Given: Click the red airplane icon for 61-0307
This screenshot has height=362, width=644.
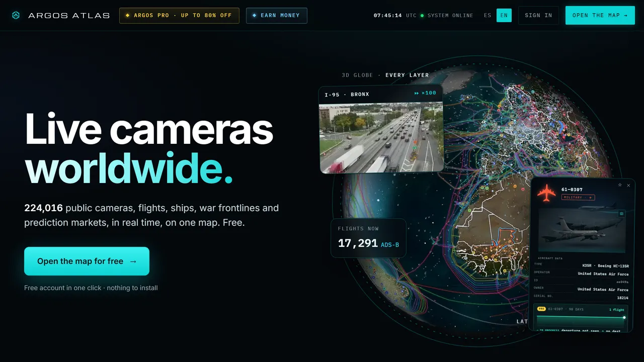Looking at the screenshot, I should [546, 193].
